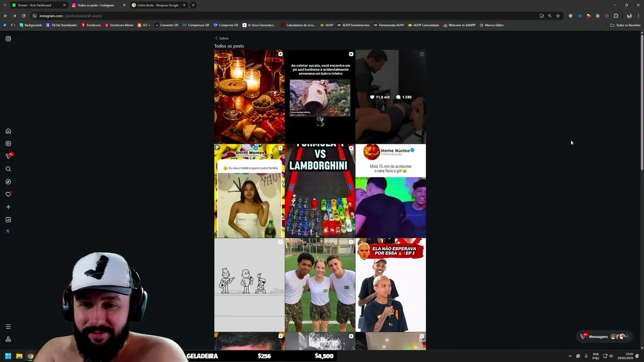Open TikTok Downloader bookmark

[61, 25]
